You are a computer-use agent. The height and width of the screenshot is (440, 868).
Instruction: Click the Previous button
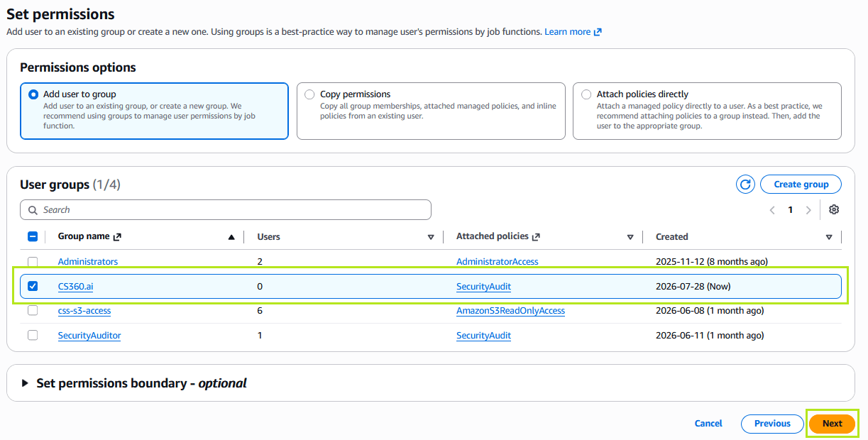[772, 424]
